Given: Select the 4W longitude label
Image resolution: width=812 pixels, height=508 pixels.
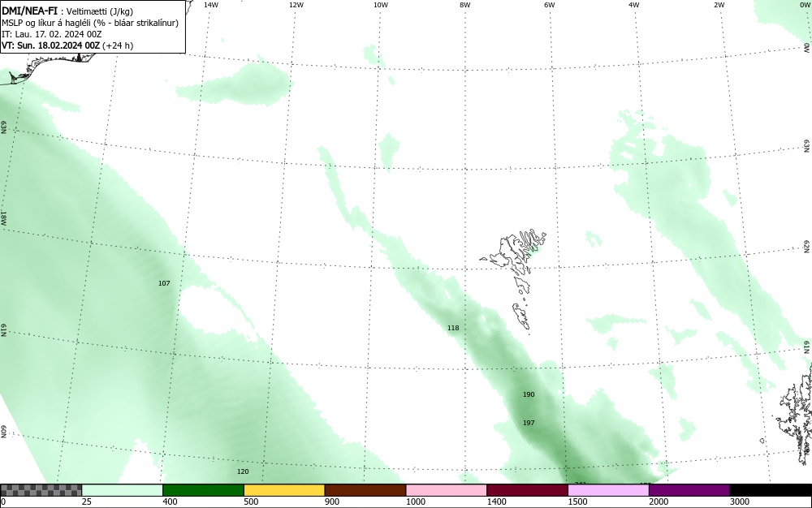Looking at the screenshot, I should point(634,5).
